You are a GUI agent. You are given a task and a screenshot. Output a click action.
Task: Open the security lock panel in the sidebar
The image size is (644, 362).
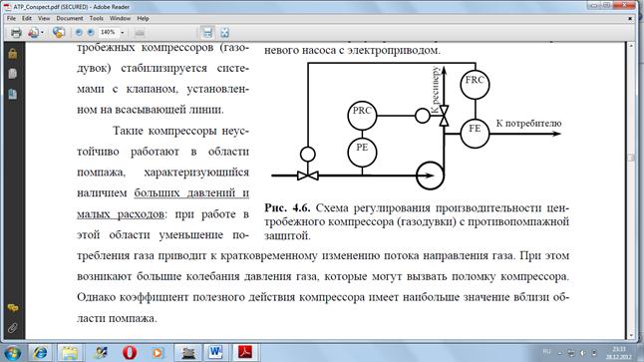click(12, 54)
